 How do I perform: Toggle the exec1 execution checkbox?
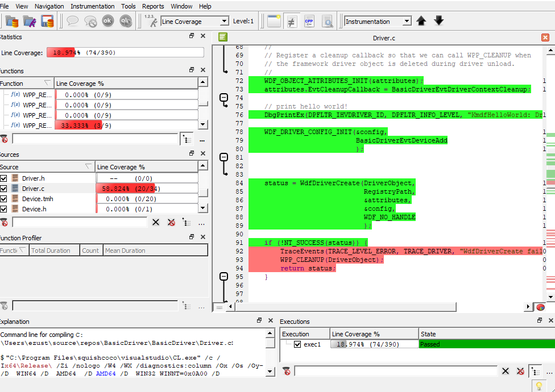(x=297, y=344)
